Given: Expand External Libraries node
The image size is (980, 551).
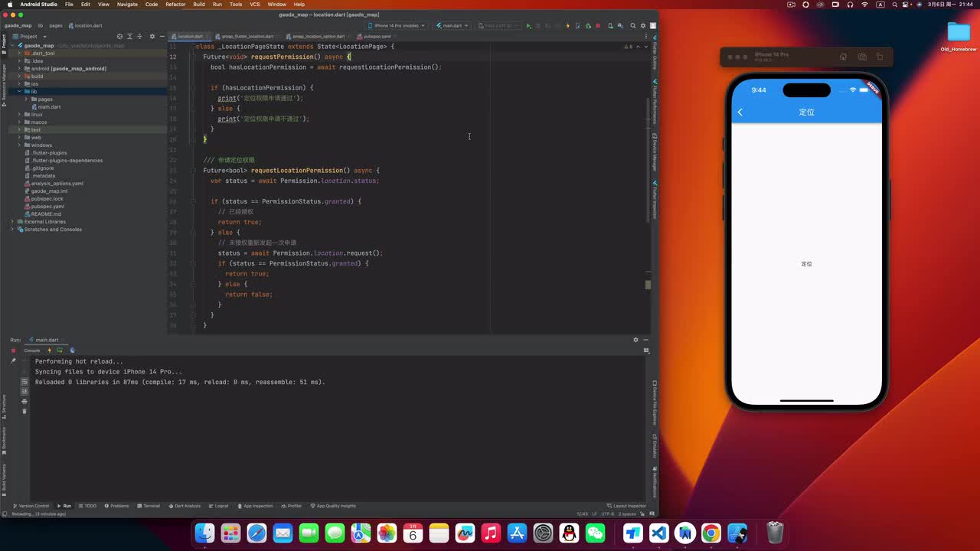Looking at the screenshot, I should click(x=11, y=222).
